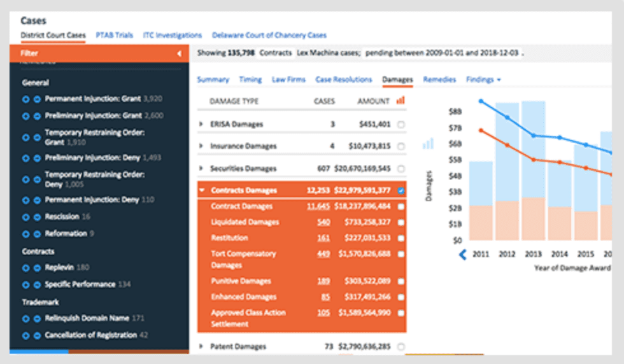Screen dimensions: 624x364
Task: Collapse the Contracts Damages section
Action: click(x=202, y=190)
